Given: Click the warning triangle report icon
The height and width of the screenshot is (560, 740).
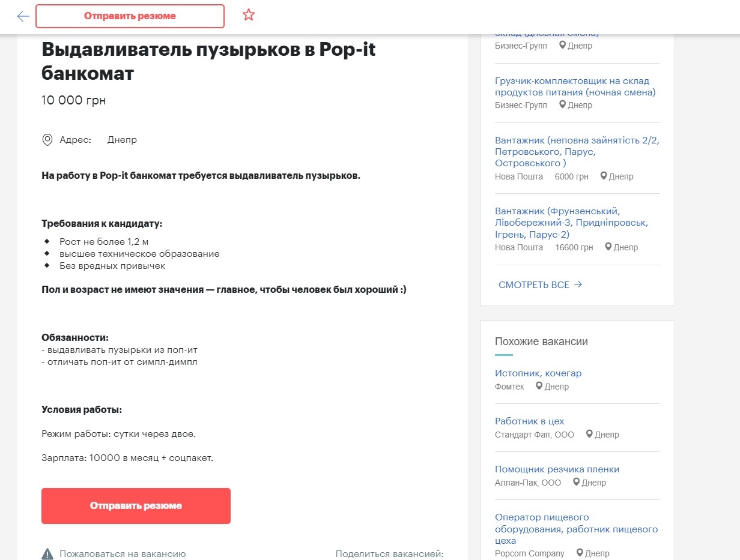Looking at the screenshot, I should (x=47, y=554).
